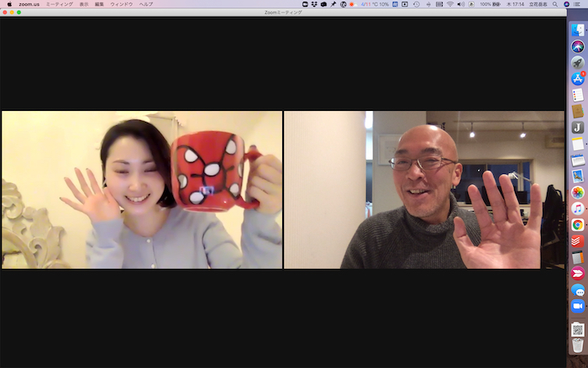Open the Trash in the dock
588x368 pixels.
point(577,345)
